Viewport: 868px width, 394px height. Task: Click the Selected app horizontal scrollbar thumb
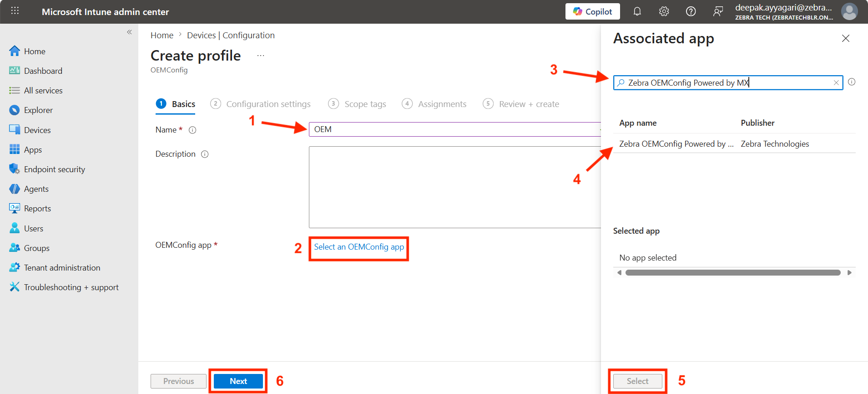click(733, 273)
